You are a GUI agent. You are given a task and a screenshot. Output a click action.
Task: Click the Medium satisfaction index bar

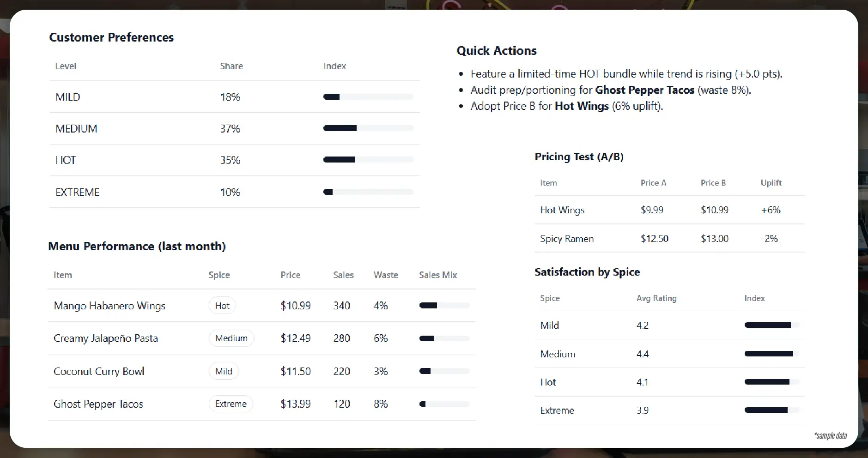772,354
